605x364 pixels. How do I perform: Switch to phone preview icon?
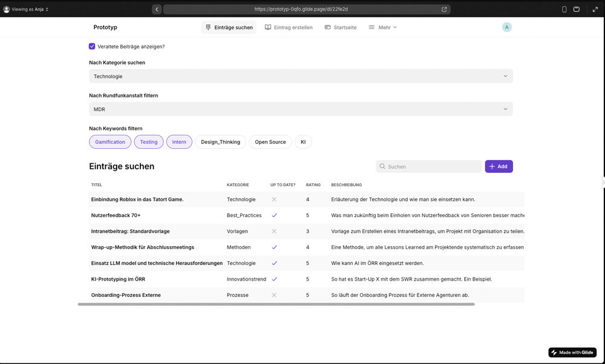[564, 9]
